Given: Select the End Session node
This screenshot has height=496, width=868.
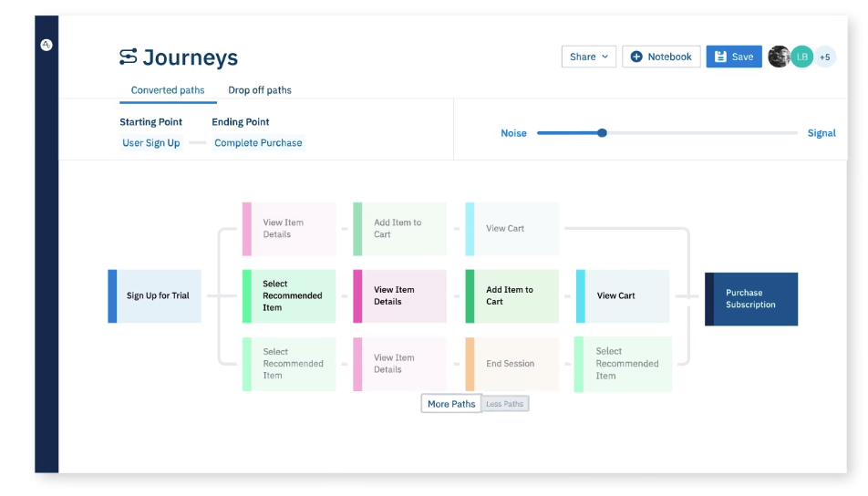Looking at the screenshot, I should [511, 364].
